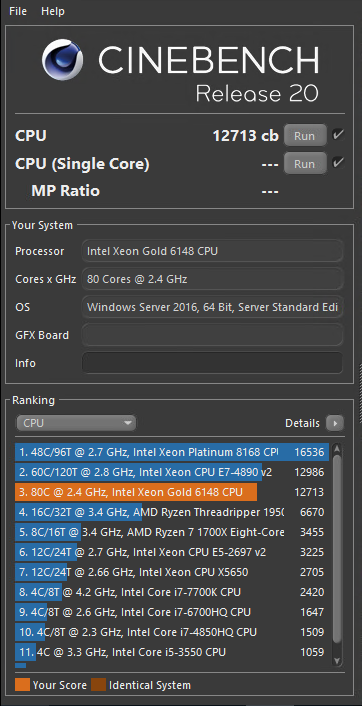Toggle the CPU test checkbox
The width and height of the screenshot is (362, 706).
click(x=338, y=135)
